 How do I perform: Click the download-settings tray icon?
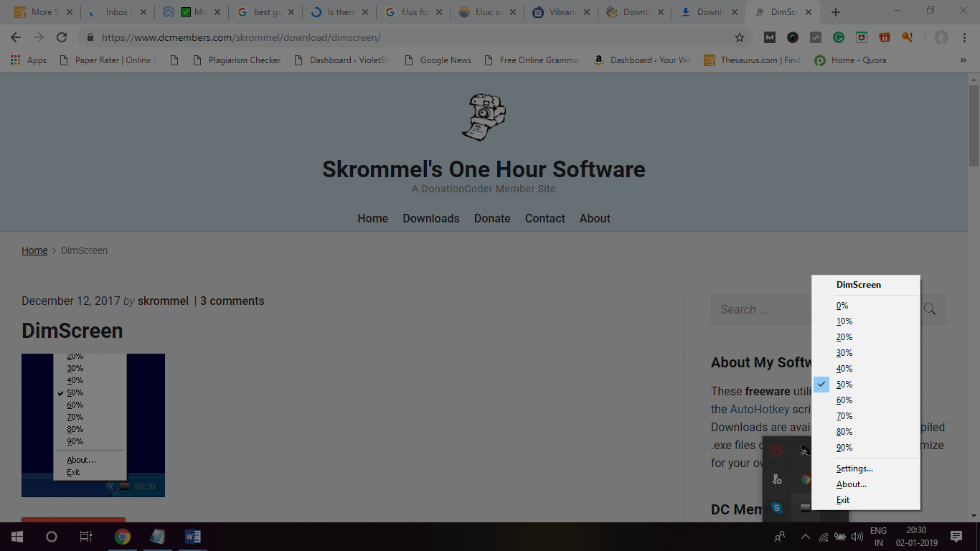coord(776,479)
